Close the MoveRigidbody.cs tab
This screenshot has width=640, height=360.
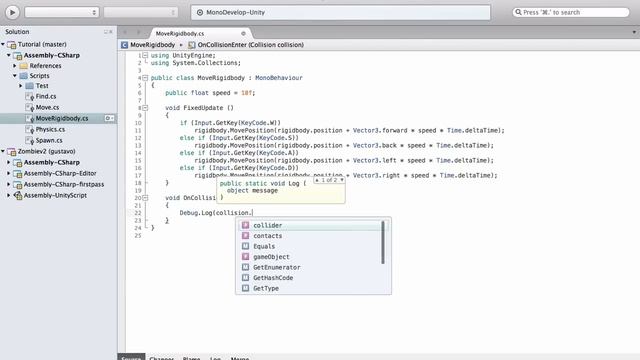click(x=243, y=33)
